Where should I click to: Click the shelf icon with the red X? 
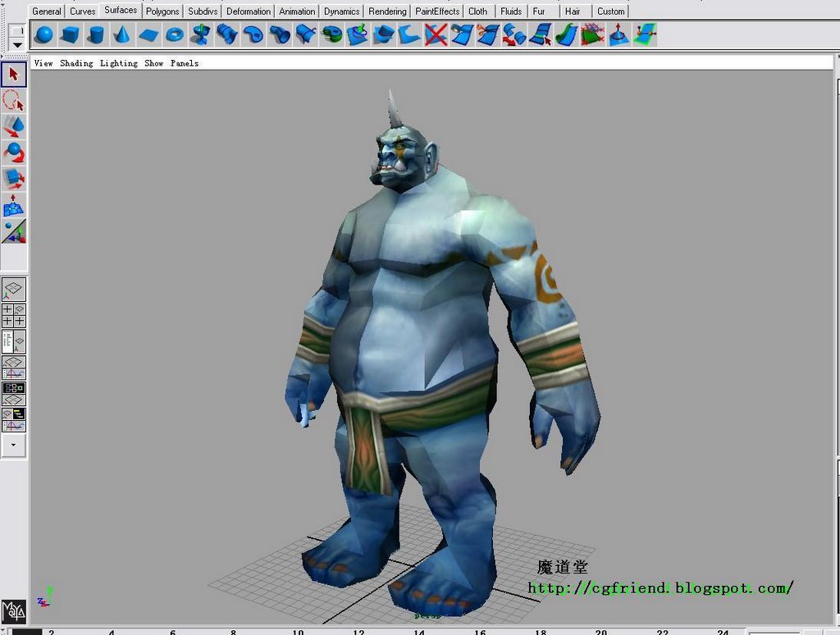coord(436,34)
